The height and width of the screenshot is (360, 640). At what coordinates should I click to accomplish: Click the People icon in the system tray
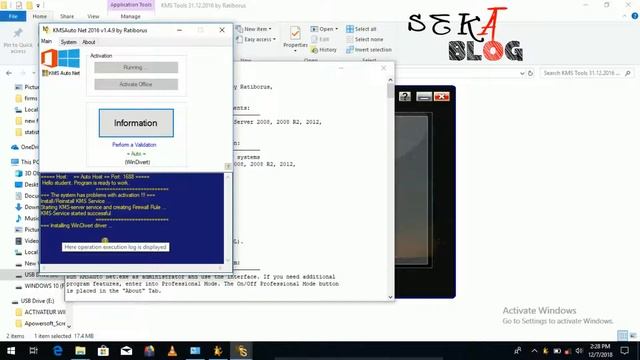click(518, 351)
